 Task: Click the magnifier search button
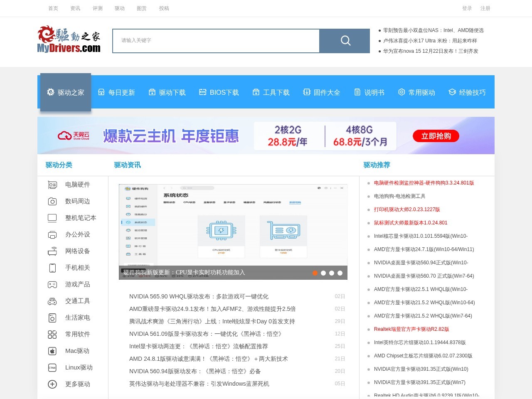pyautogui.click(x=345, y=41)
